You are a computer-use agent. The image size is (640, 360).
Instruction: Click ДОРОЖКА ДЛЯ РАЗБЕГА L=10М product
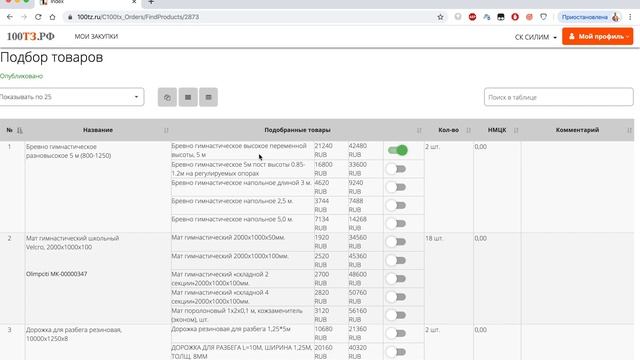click(242, 352)
